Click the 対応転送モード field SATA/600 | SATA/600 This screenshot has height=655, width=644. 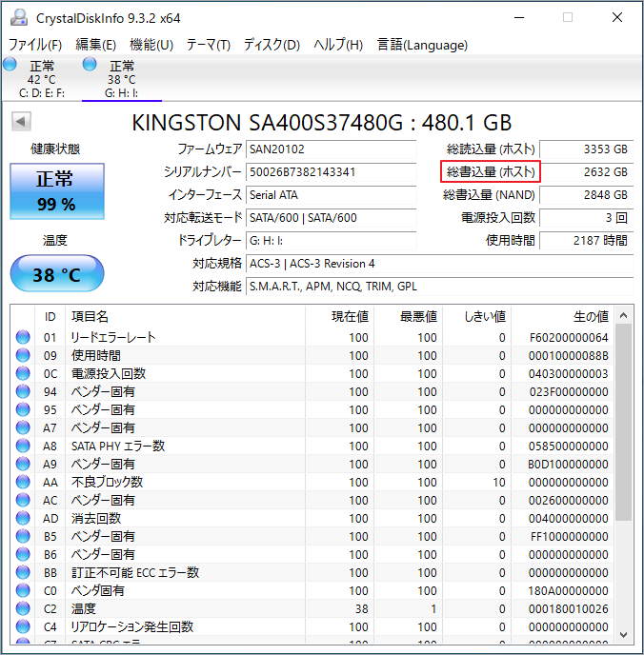pyautogui.click(x=331, y=218)
